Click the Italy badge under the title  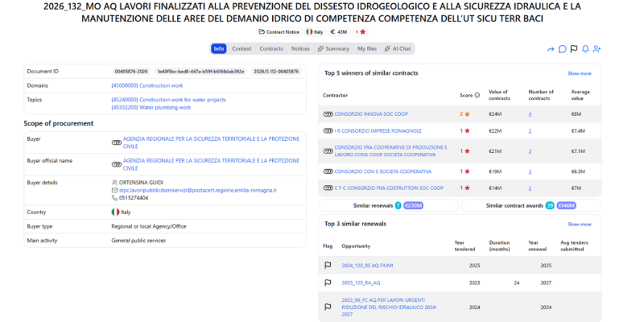click(315, 31)
